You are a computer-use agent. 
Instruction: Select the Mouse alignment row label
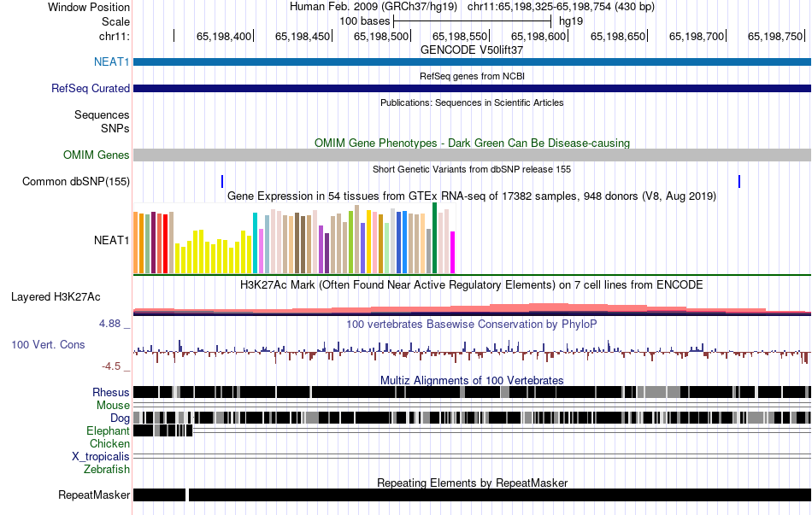(x=113, y=406)
